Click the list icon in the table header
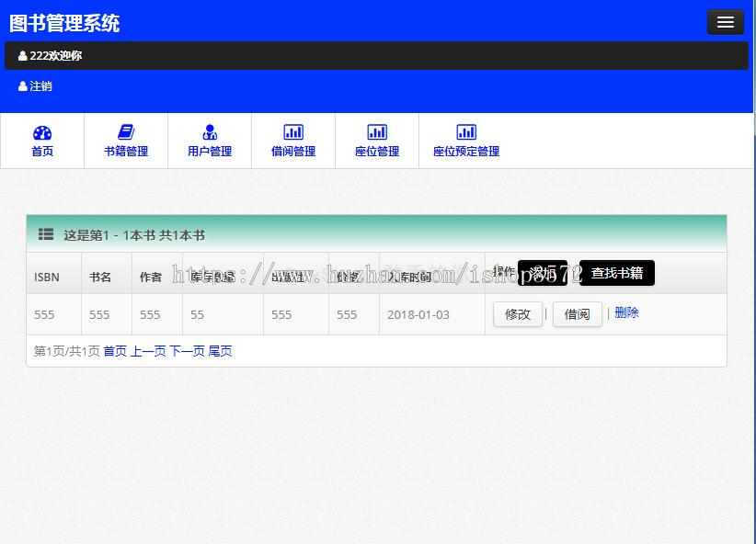This screenshot has width=756, height=544. pyautogui.click(x=46, y=234)
